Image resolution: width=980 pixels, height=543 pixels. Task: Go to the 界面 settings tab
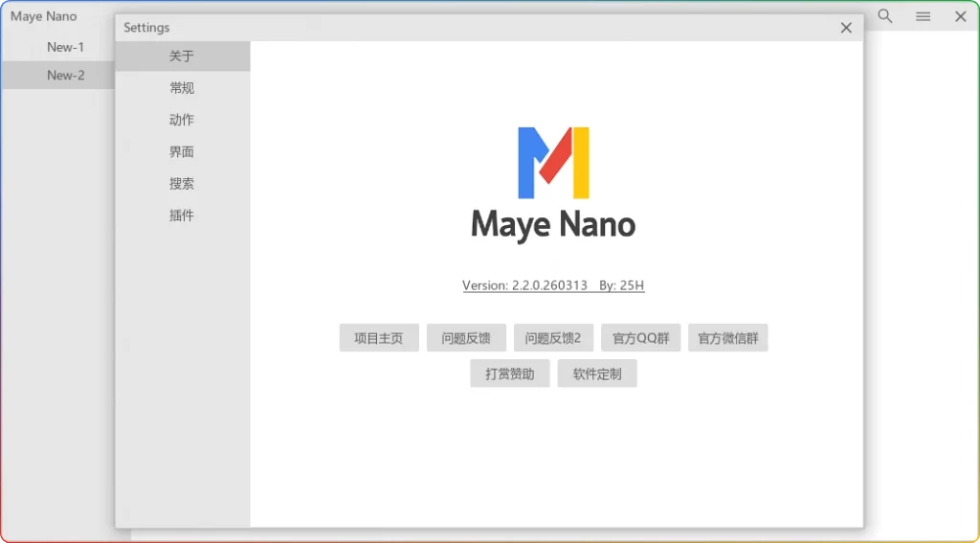[183, 152]
